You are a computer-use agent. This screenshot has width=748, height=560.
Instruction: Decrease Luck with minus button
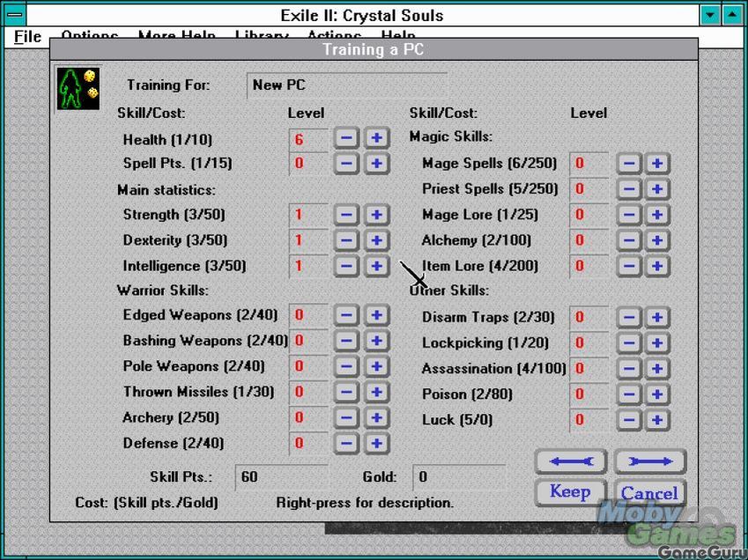(629, 420)
